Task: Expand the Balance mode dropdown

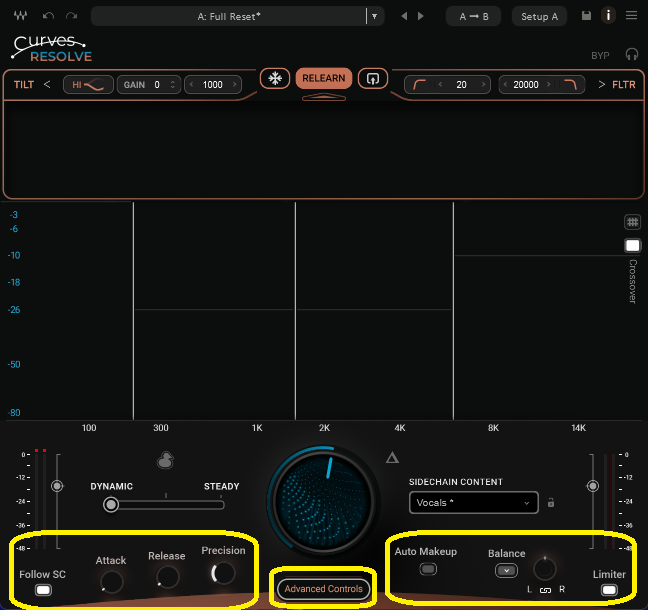Action: point(506,570)
